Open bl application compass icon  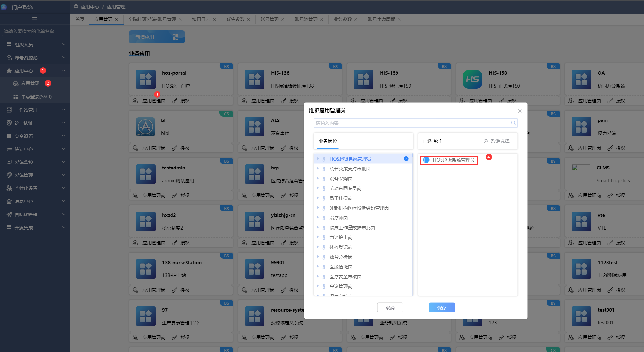coord(145,127)
